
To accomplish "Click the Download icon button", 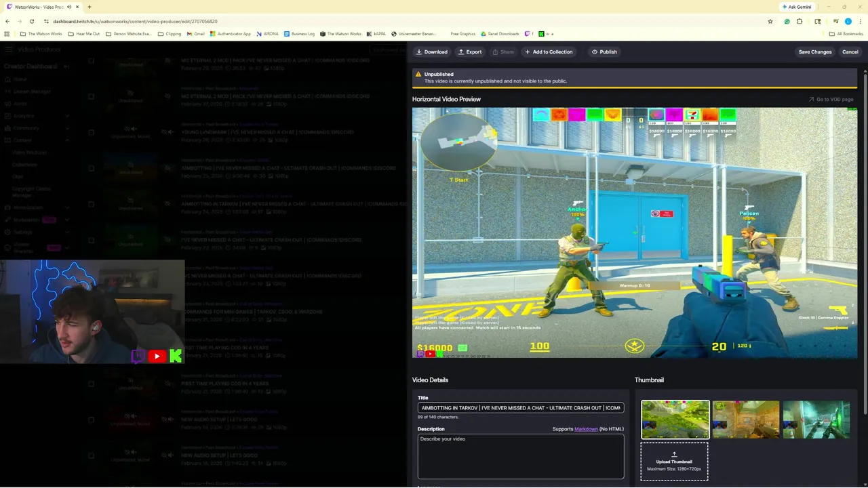I will point(431,52).
